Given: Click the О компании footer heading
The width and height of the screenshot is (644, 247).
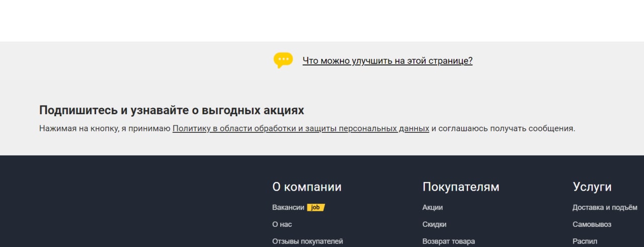Looking at the screenshot, I should 307,187.
